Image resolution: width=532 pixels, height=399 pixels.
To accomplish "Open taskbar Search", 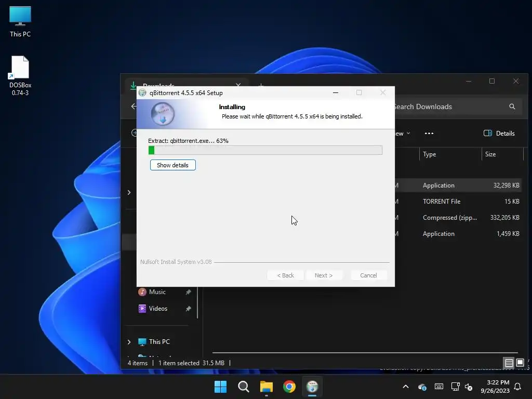I will tap(243, 387).
